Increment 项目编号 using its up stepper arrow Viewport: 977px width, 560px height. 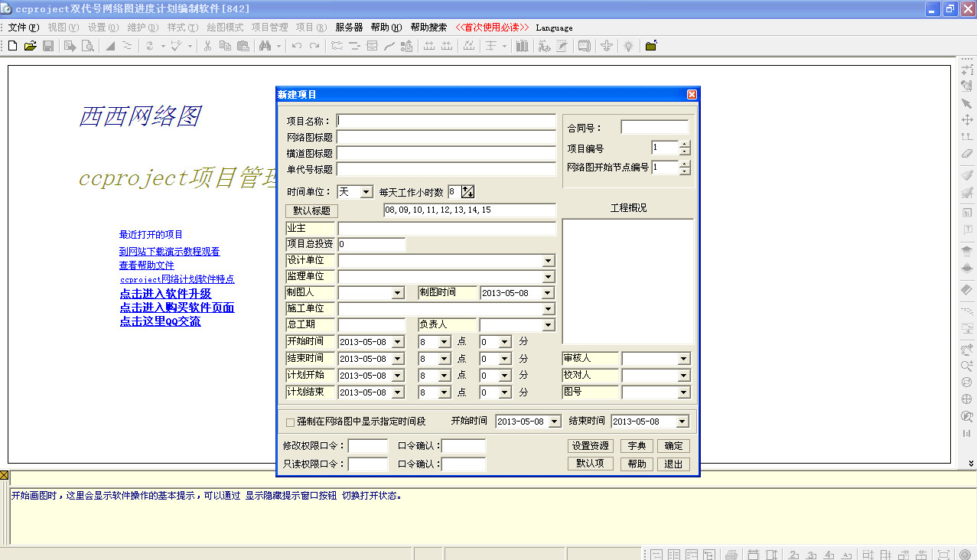(683, 145)
